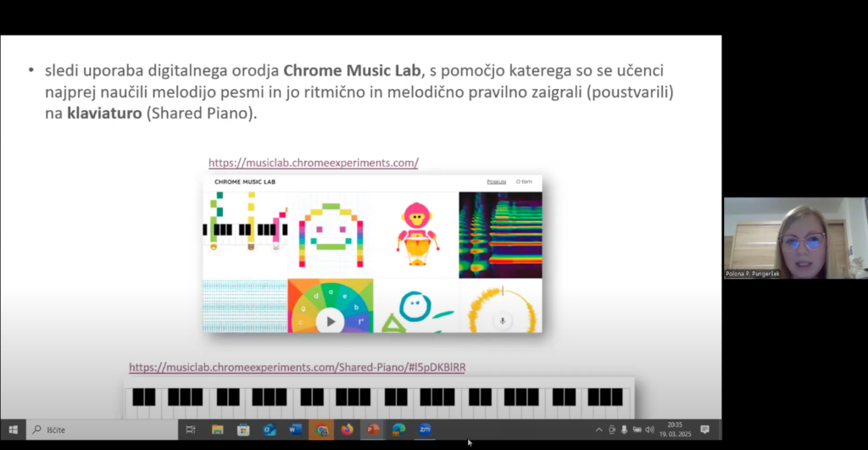Click the microphone icon in the system tray
The height and width of the screenshot is (450, 868).
coord(624,430)
